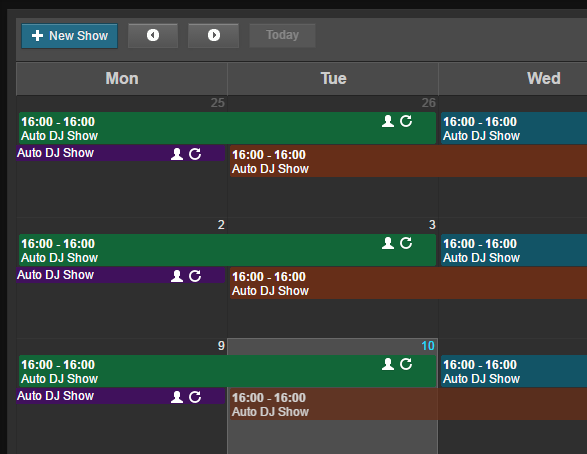Click the repeat icon on purple show, 25th week
The width and height of the screenshot is (587, 454).
pyautogui.click(x=195, y=154)
